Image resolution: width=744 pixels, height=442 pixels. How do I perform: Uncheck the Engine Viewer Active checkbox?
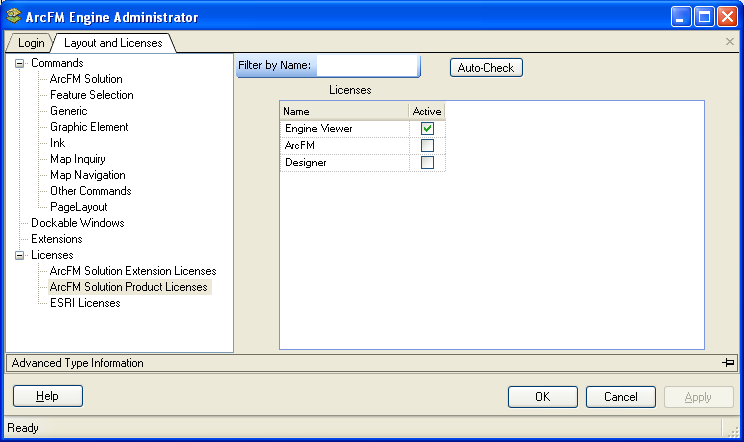coord(427,129)
